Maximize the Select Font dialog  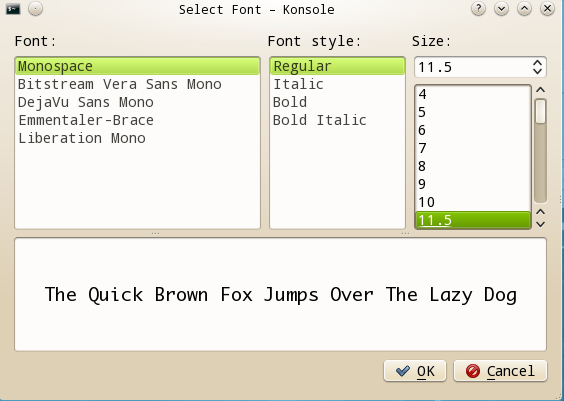tap(524, 9)
